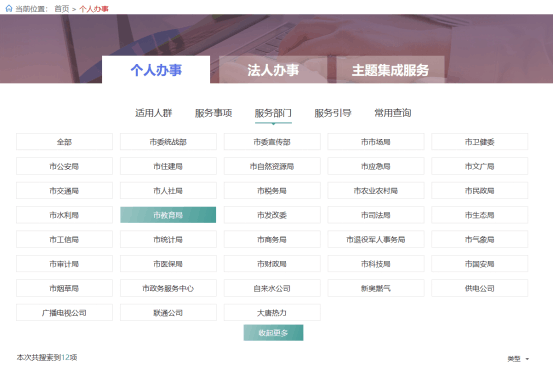
Task: Choose 市工信局 department
Action: (64, 239)
